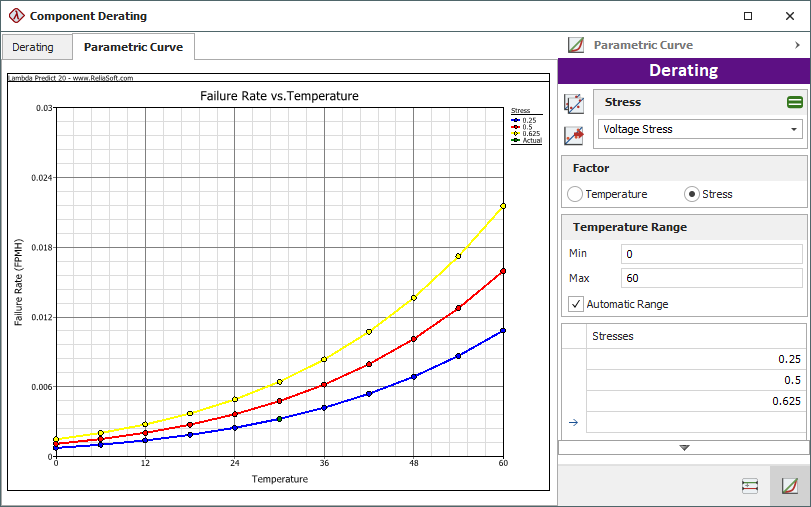Click the upper plot icon beside Stress
811x507 pixels.
[x=574, y=103]
